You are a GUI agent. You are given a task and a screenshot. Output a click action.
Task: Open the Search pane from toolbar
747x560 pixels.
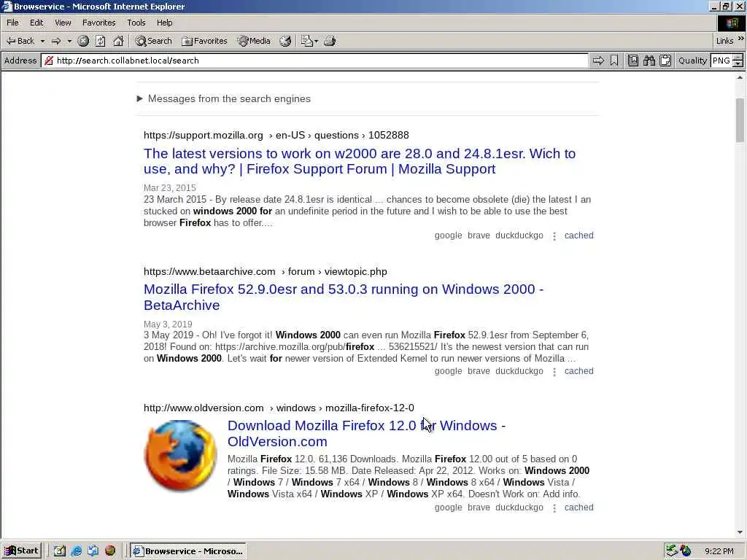(153, 41)
